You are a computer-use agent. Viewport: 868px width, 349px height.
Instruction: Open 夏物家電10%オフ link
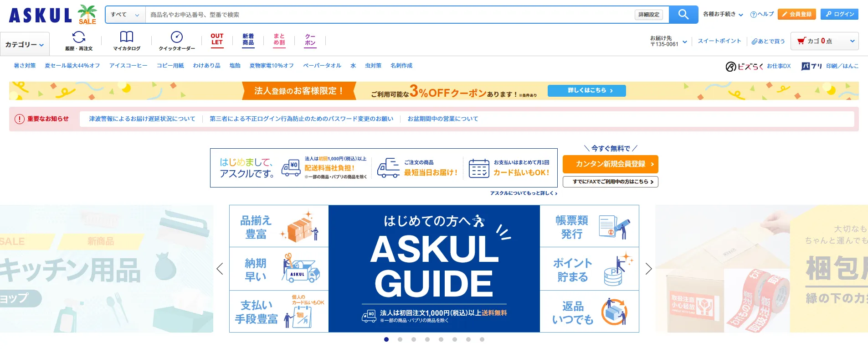click(x=272, y=66)
